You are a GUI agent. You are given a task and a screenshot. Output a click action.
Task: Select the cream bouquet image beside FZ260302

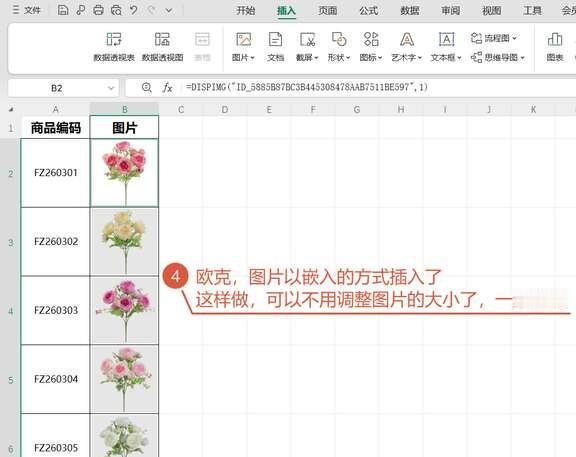coord(125,242)
